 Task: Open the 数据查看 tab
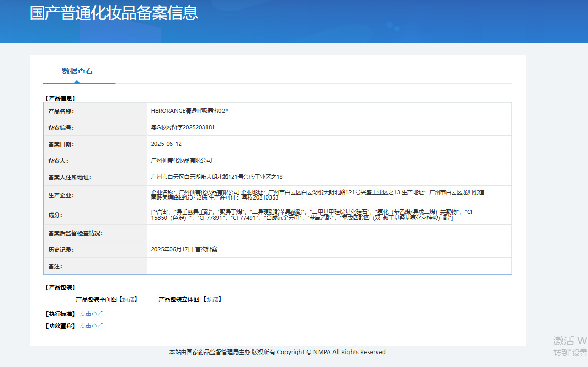77,71
